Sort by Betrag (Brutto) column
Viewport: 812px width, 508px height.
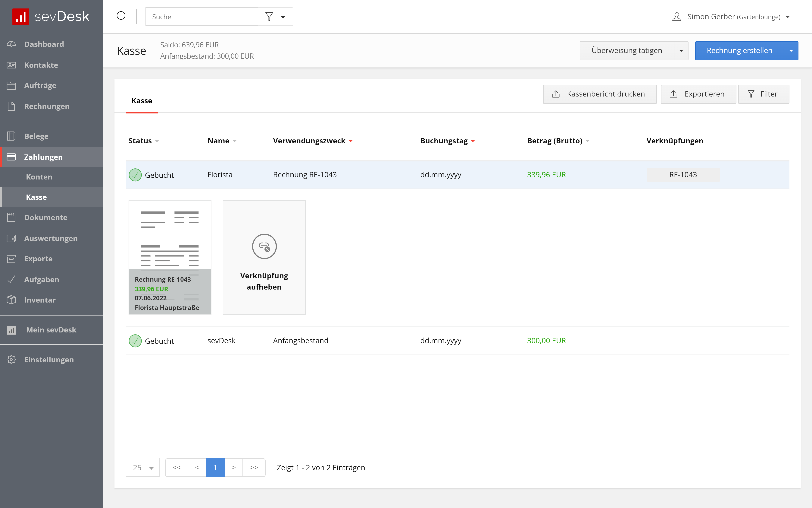click(558, 141)
